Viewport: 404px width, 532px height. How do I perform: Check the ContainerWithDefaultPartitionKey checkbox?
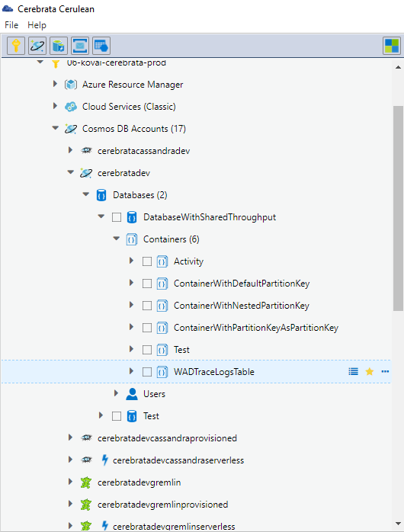pyautogui.click(x=147, y=284)
